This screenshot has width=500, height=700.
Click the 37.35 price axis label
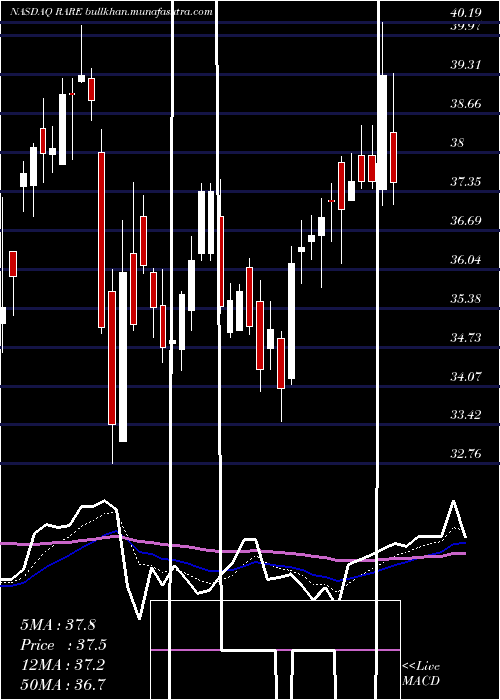(x=466, y=182)
